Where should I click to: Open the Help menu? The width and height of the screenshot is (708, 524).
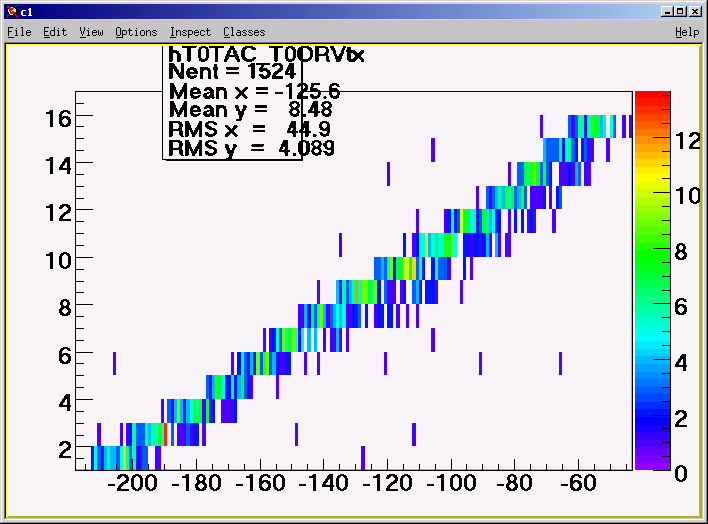click(x=687, y=32)
